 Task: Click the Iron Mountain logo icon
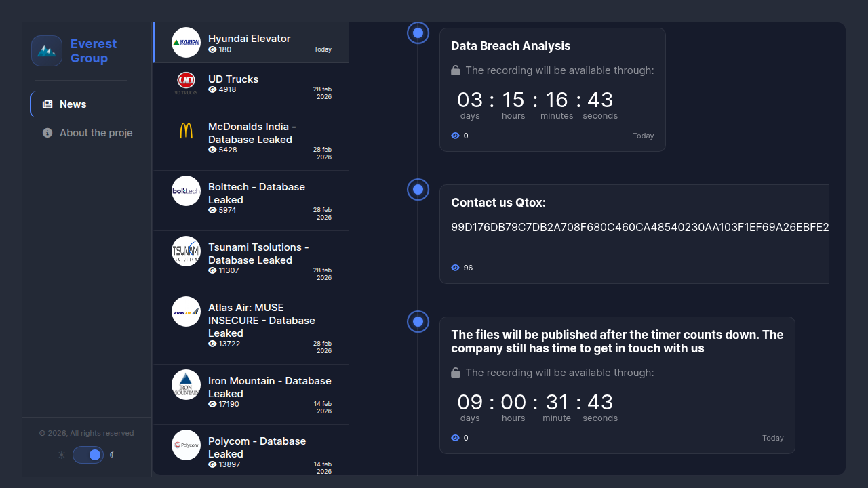(186, 385)
